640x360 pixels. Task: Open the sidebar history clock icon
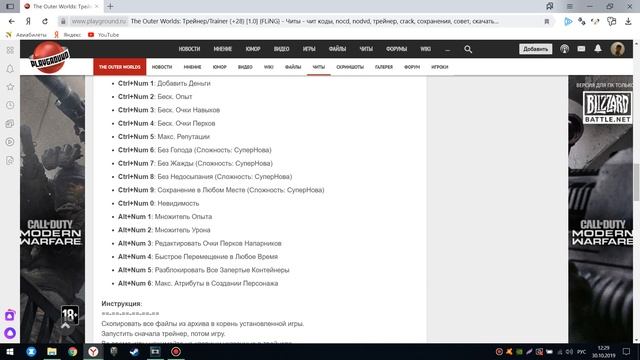tap(10, 105)
